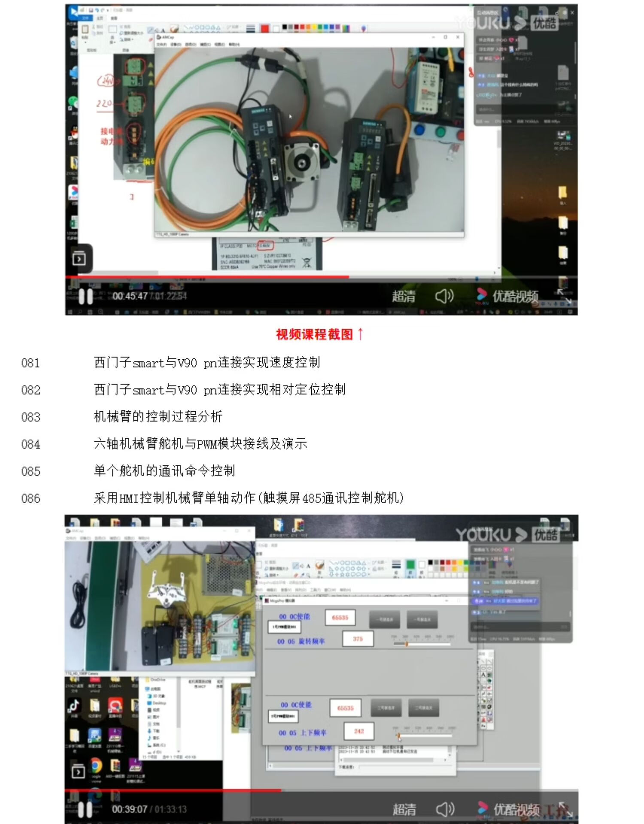Click the 00:39:07 elapsed time on the lower video
Screen dimensions: 644x824
pos(130,809)
